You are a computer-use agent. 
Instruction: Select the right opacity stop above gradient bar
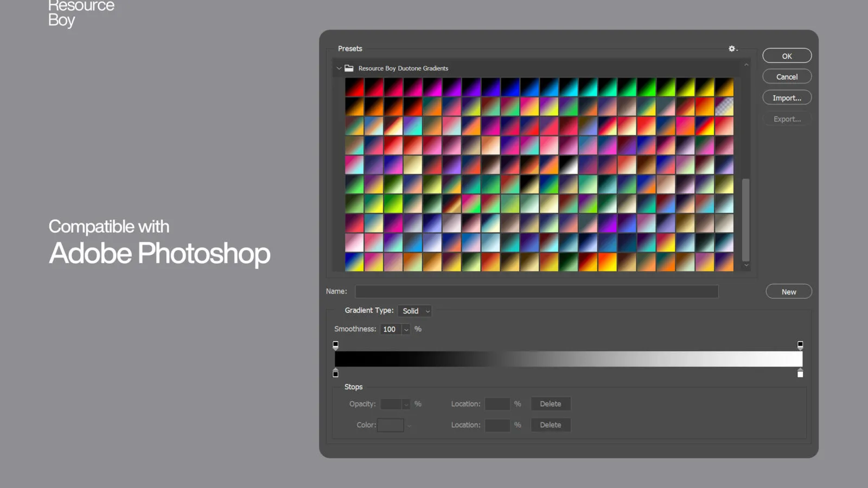(800, 345)
